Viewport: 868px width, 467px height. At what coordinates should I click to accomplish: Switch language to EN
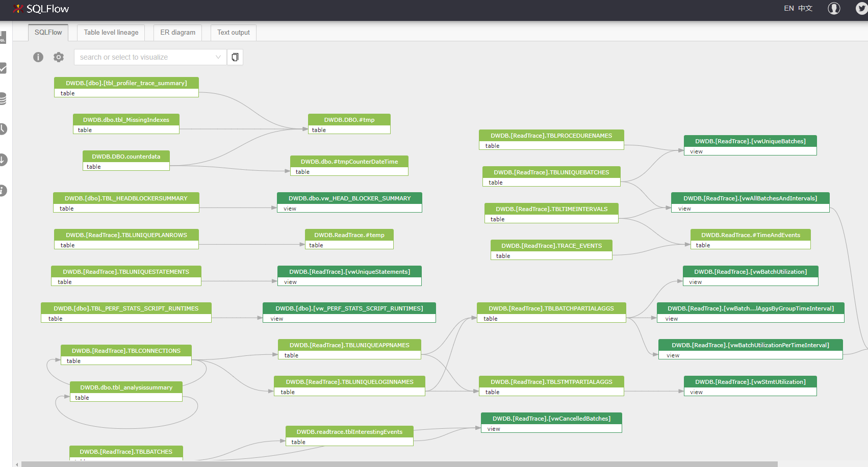click(x=789, y=9)
